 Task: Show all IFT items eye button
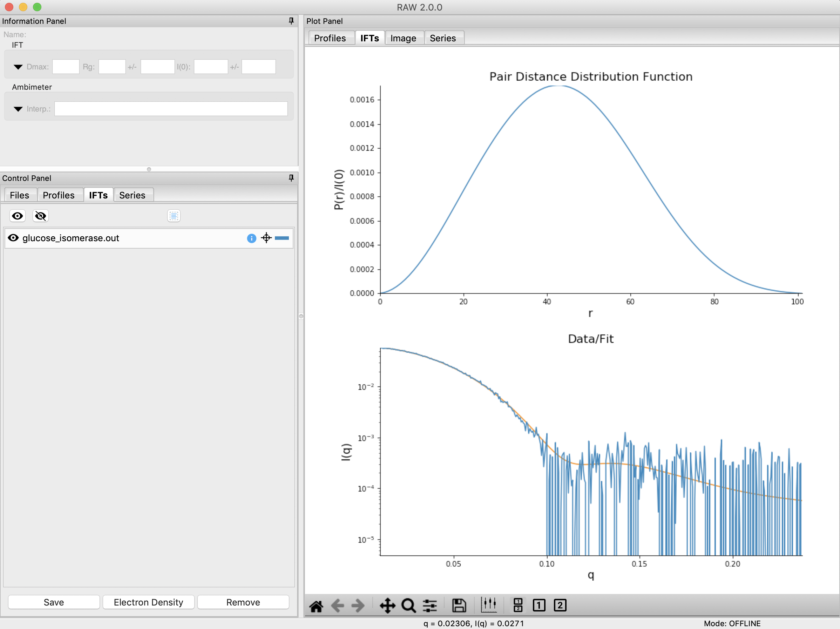18,216
